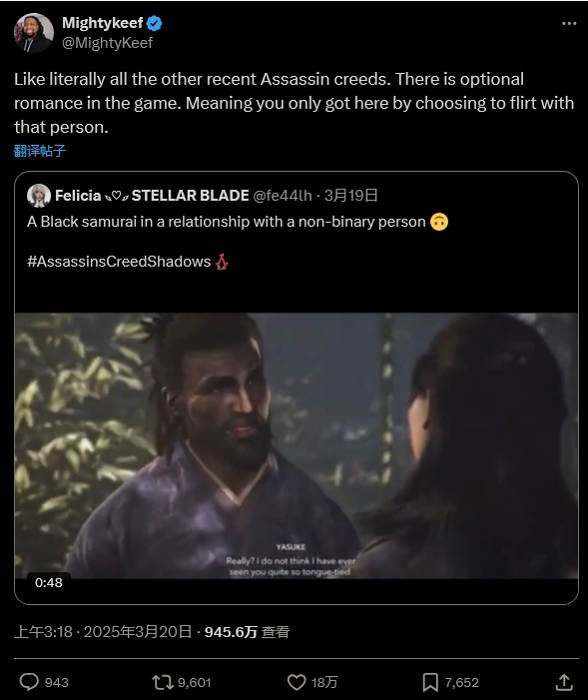Screen dimensions: 588x700
Task: Click the blue verified badge
Action: [x=155, y=23]
